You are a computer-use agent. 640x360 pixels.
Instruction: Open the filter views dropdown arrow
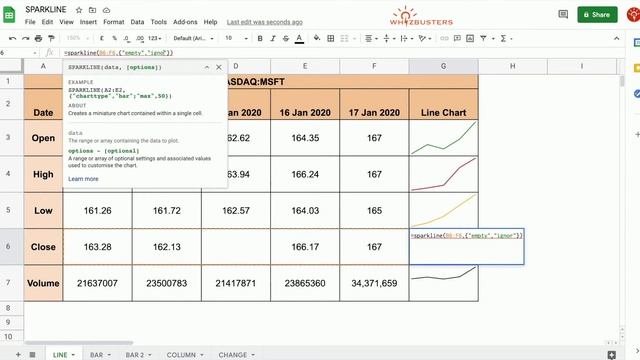click(493, 39)
